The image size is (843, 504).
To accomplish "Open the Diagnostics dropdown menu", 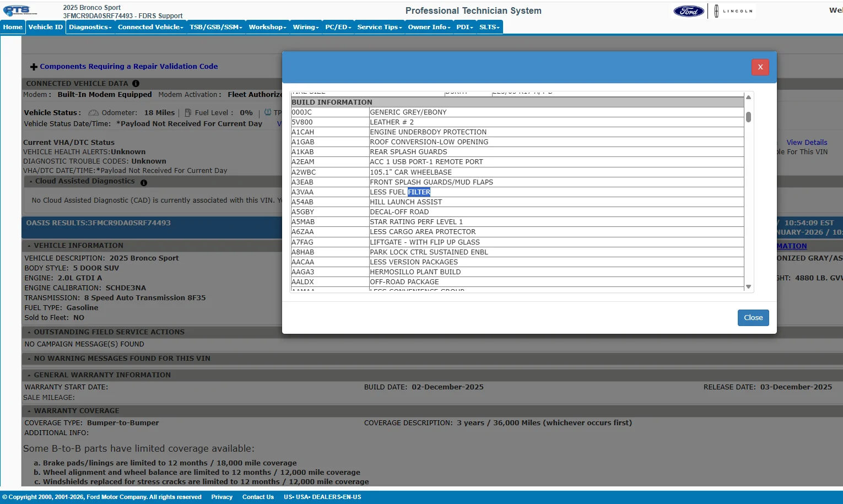I will [90, 27].
